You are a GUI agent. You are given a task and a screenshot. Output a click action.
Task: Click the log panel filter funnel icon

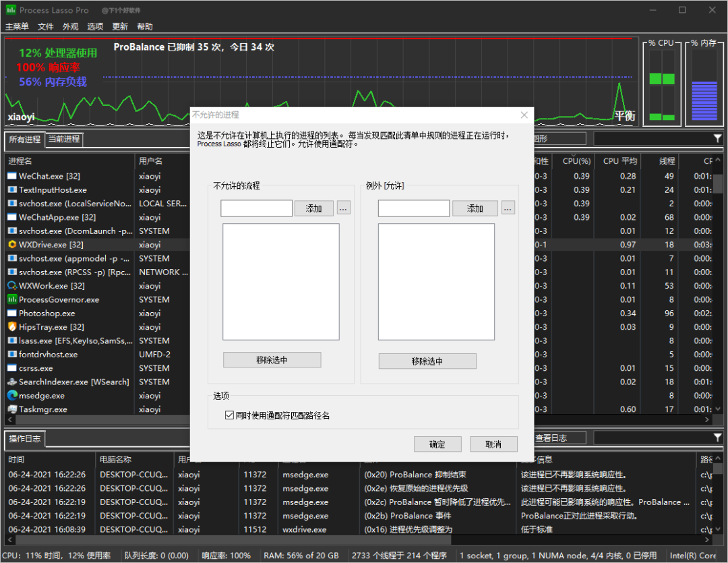tap(717, 438)
